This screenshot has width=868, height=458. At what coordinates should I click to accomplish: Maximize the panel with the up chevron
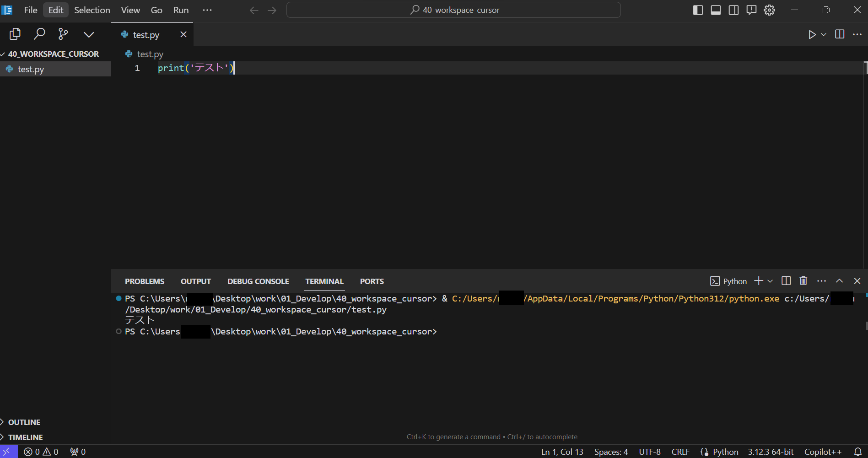coord(839,281)
